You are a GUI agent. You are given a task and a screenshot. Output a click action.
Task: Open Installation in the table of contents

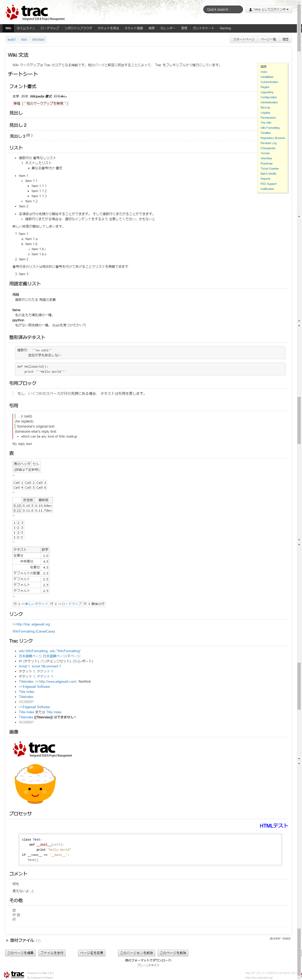pyautogui.click(x=267, y=77)
